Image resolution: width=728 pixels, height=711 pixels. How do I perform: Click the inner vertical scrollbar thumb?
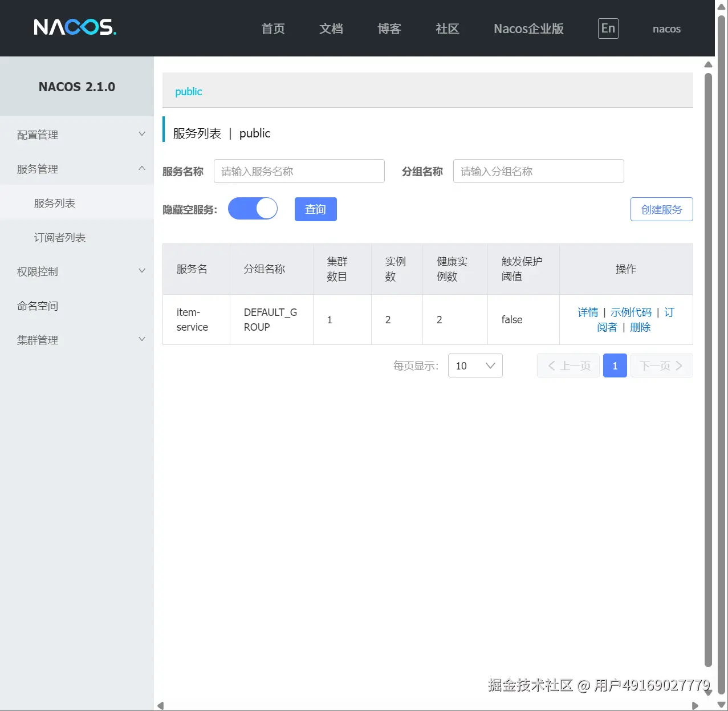coord(708,369)
